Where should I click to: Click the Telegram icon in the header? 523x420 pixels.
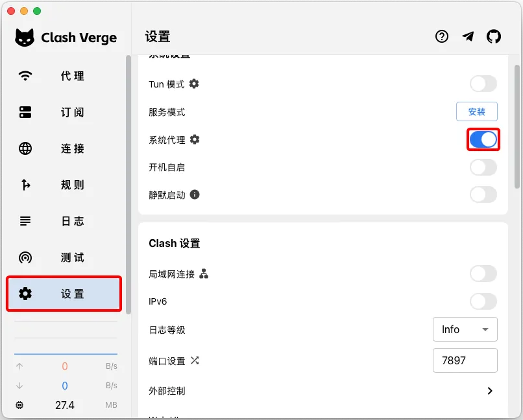coord(468,36)
